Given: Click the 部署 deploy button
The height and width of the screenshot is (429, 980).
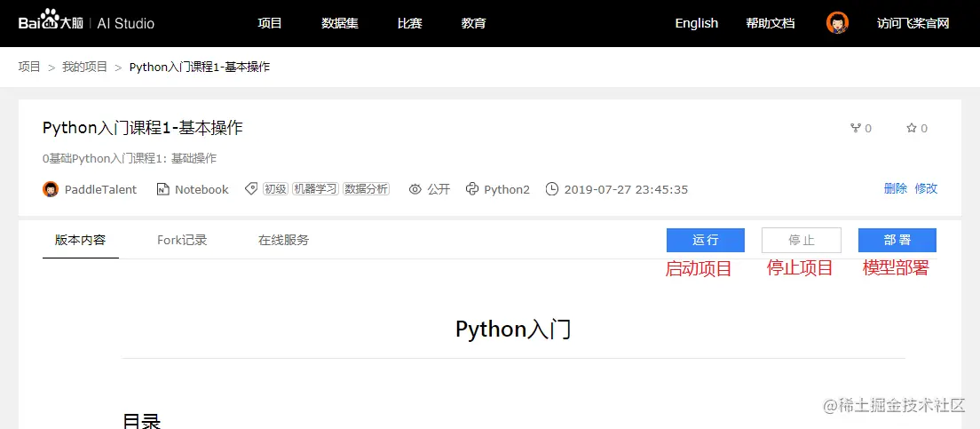Looking at the screenshot, I should [897, 240].
